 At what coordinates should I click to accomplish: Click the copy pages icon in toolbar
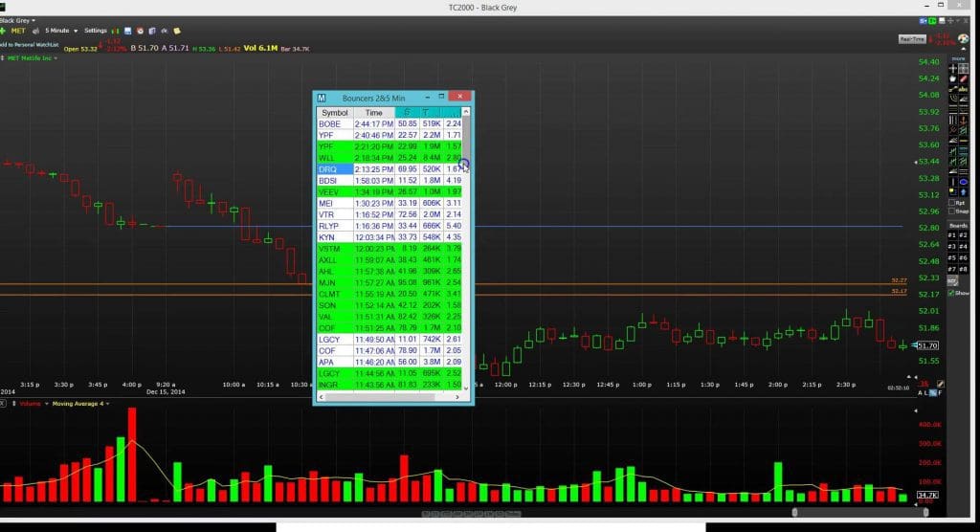(152, 31)
